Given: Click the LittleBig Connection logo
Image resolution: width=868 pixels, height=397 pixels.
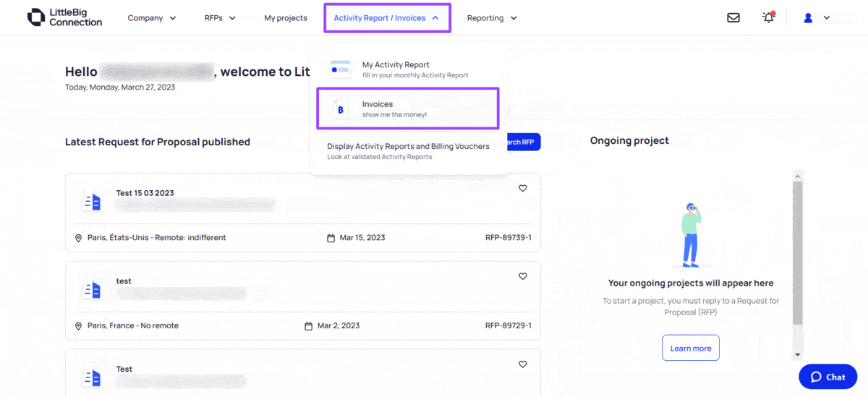Looking at the screenshot, I should click(x=64, y=17).
